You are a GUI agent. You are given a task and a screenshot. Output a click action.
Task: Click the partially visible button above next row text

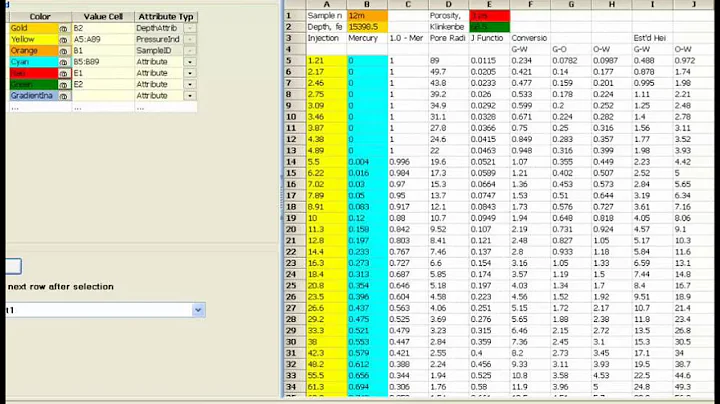tap(13, 266)
